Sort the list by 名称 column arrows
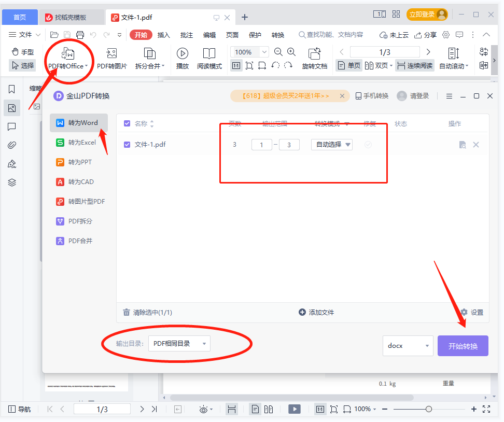This screenshot has width=504, height=422. (152, 124)
